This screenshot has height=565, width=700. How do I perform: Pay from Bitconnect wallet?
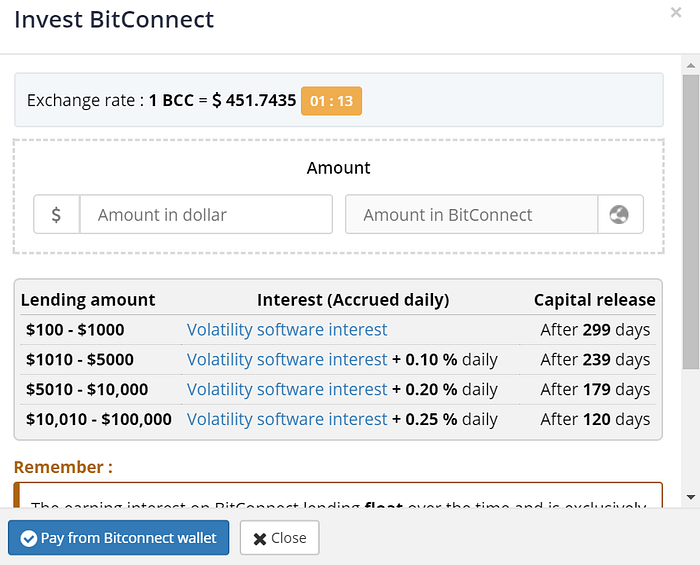119,538
